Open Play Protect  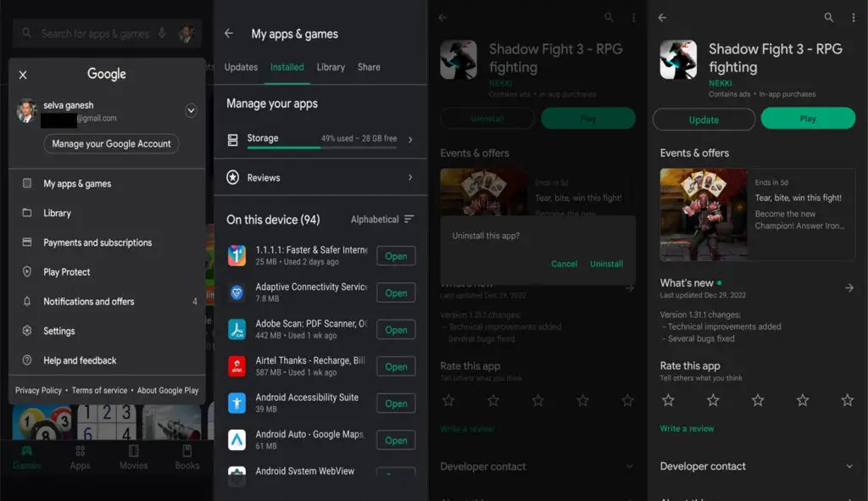[108, 272]
